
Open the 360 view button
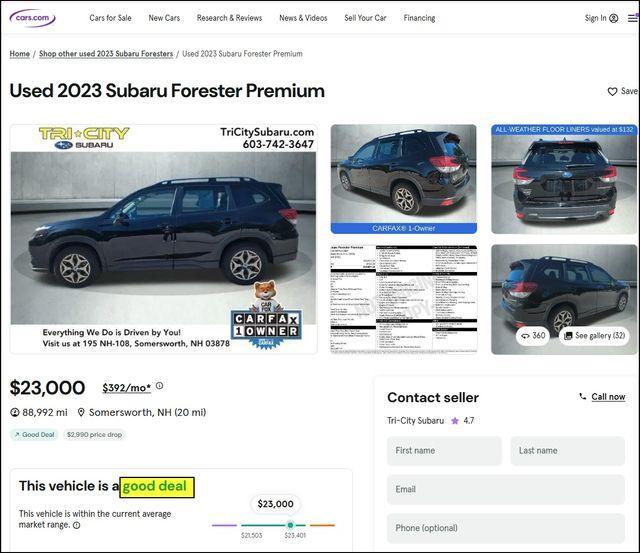[x=533, y=335]
